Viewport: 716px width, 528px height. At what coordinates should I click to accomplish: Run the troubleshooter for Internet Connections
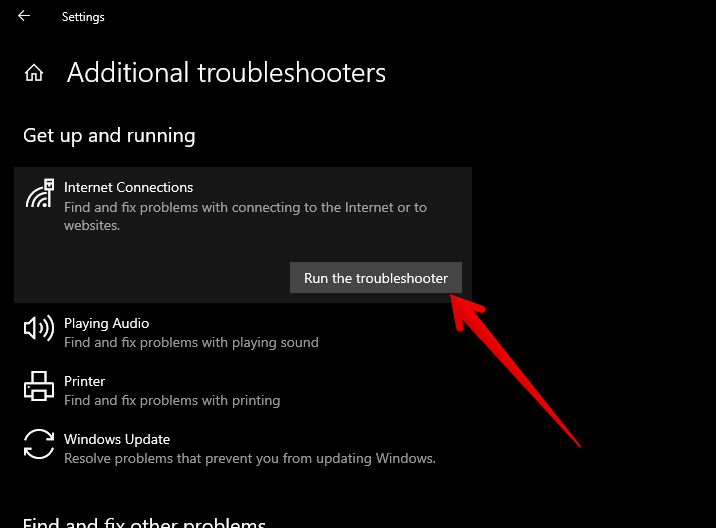[376, 278]
